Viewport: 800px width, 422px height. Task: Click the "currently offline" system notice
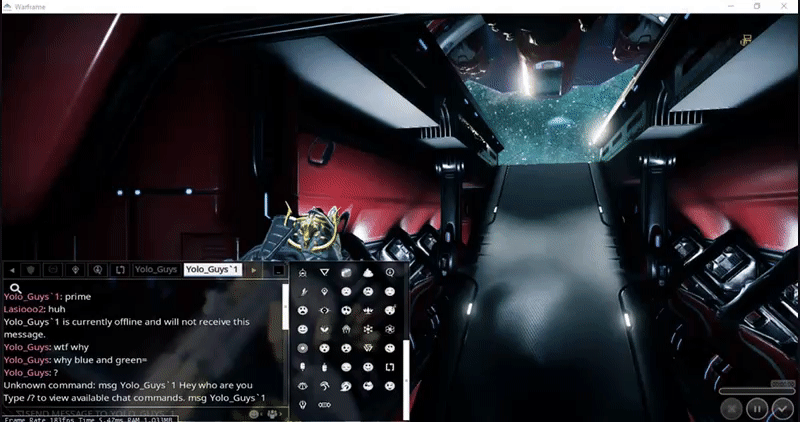point(127,328)
